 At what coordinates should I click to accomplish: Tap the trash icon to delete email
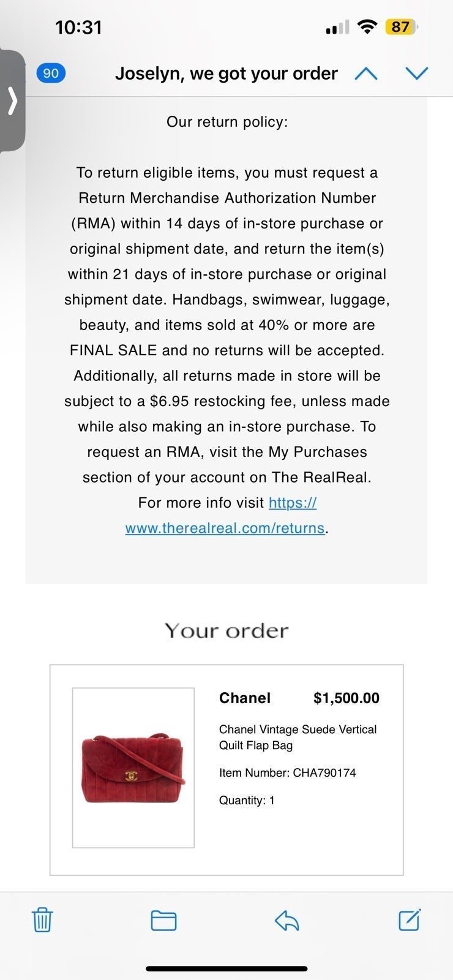(42, 920)
